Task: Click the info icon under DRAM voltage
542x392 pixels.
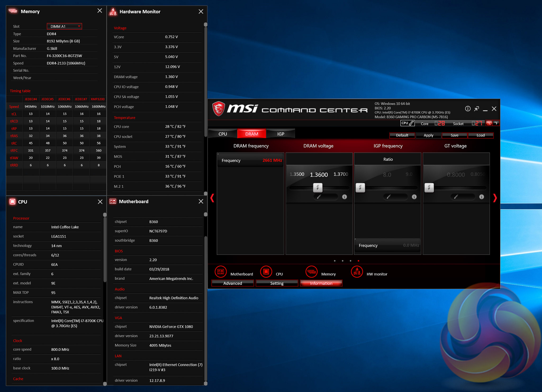Action: [x=344, y=197]
